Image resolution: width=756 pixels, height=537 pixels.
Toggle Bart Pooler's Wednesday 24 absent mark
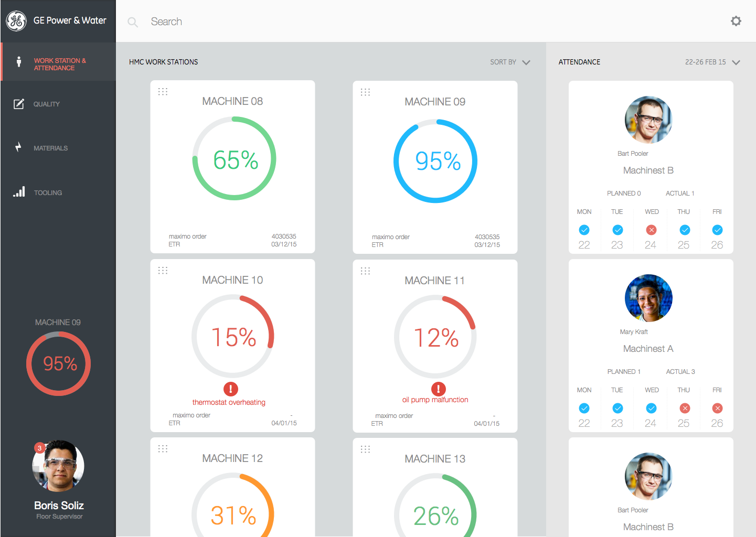pos(651,230)
